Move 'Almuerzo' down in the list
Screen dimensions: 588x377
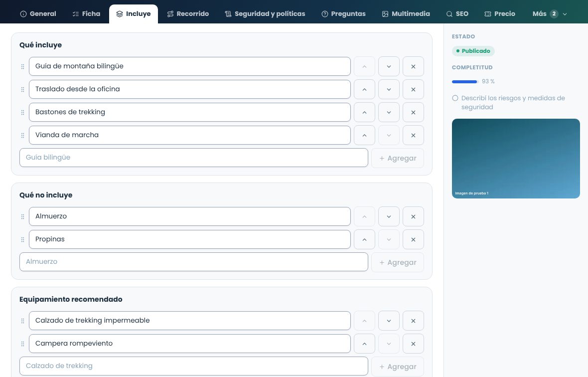coord(389,216)
